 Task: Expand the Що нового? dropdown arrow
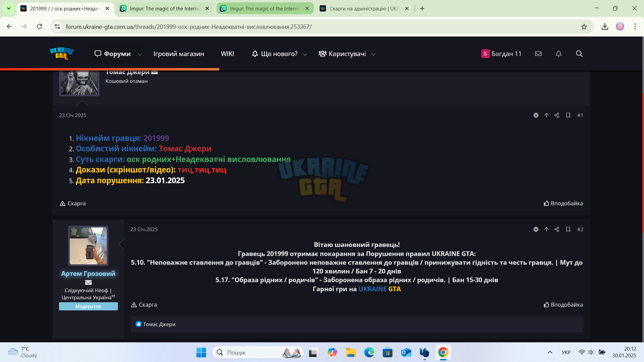click(305, 54)
